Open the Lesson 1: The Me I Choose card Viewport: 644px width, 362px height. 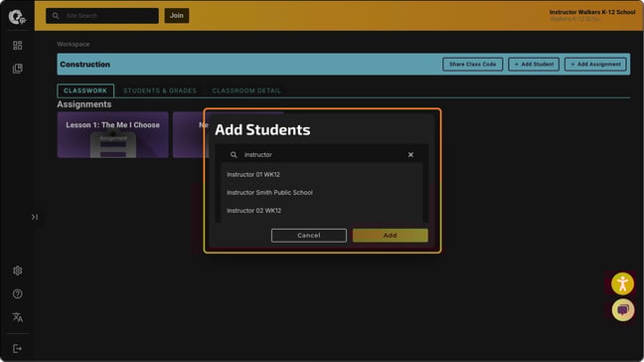[x=113, y=135]
